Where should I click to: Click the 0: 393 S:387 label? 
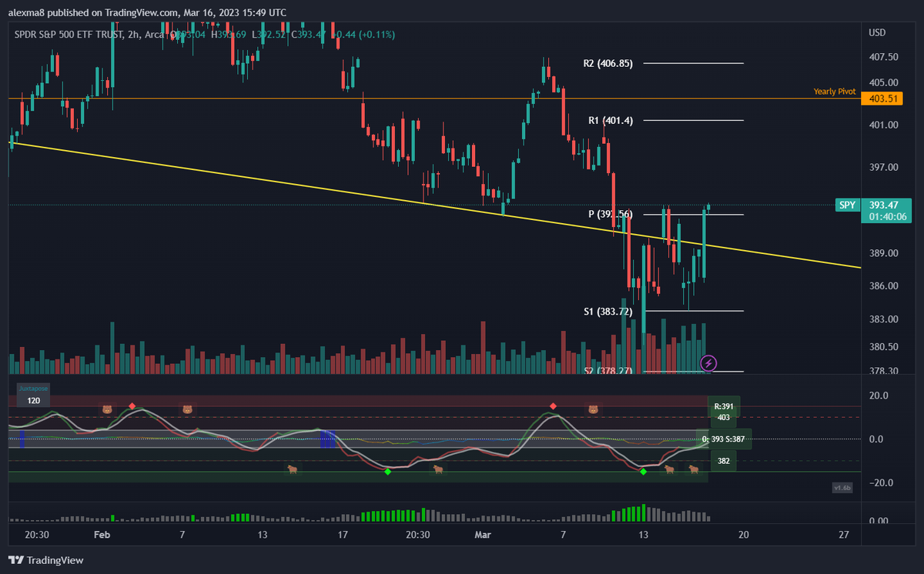coord(725,439)
